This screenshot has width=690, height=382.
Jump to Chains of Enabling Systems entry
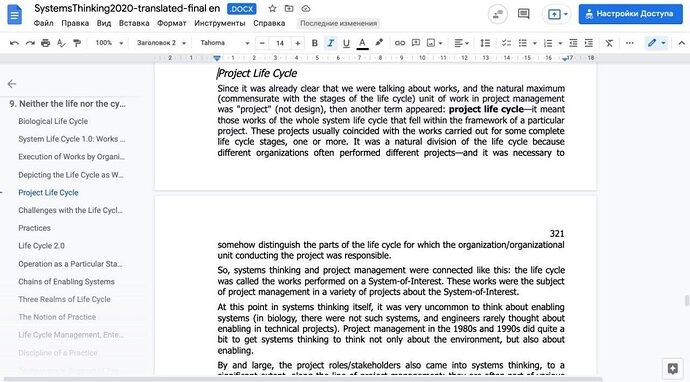click(66, 281)
